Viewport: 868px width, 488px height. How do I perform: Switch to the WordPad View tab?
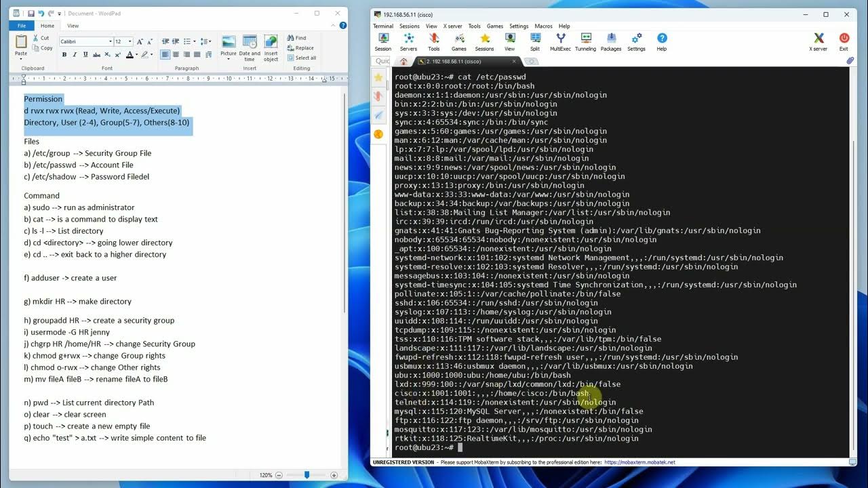pyautogui.click(x=73, y=26)
